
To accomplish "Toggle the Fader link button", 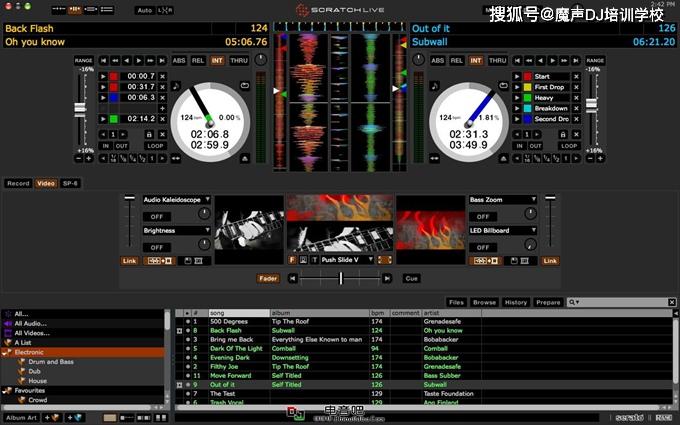I will click(x=268, y=278).
